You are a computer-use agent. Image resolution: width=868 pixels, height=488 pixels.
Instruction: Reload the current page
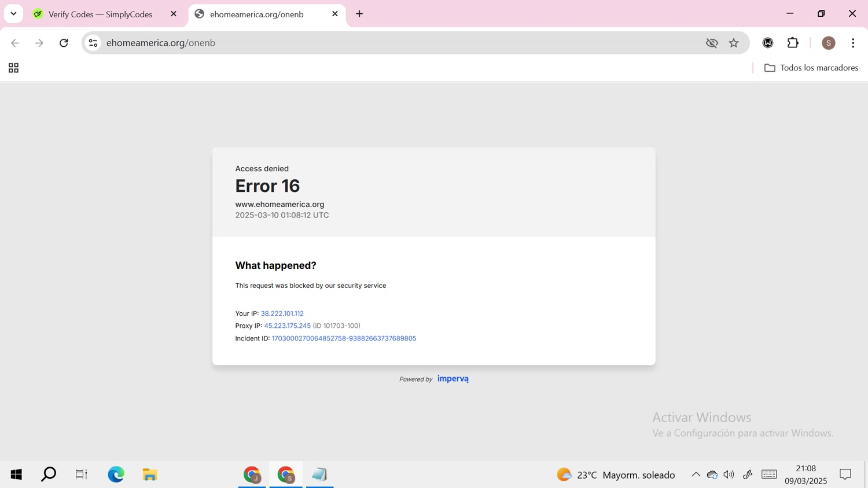point(64,43)
